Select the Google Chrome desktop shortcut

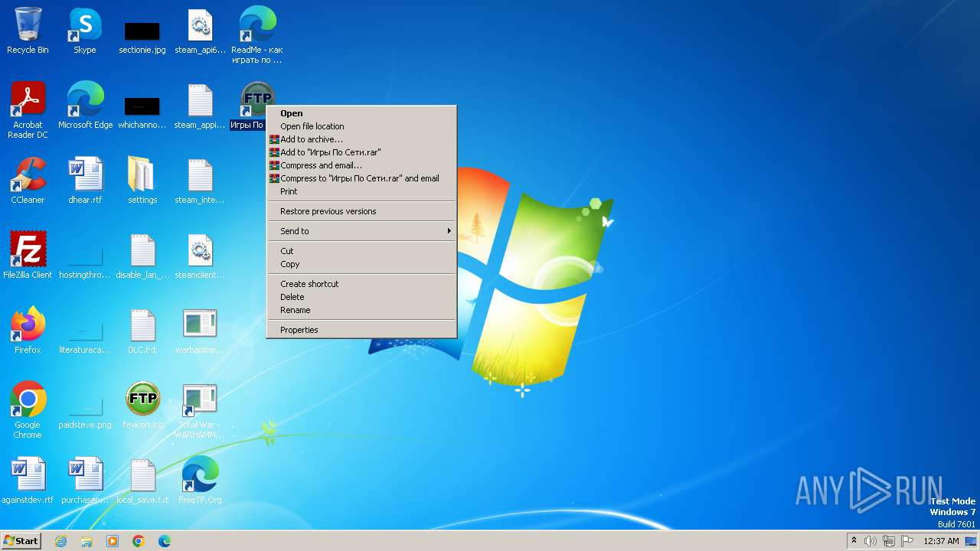(28, 410)
